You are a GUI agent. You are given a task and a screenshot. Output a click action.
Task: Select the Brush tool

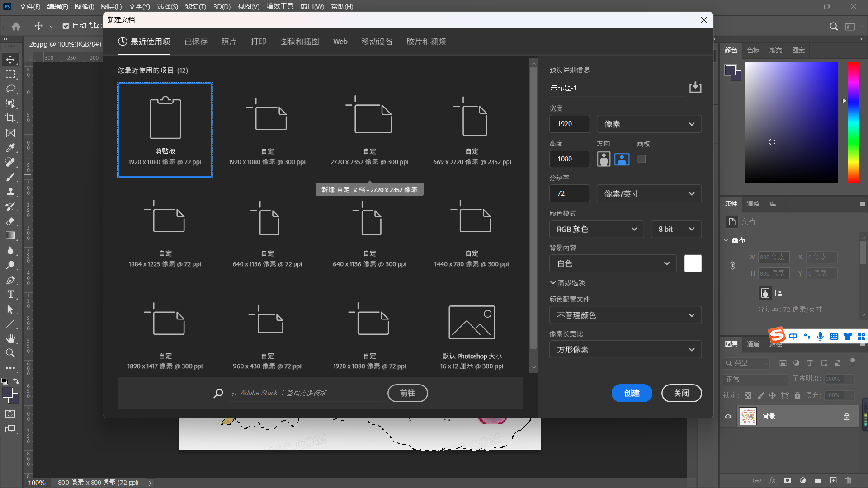tap(10, 177)
